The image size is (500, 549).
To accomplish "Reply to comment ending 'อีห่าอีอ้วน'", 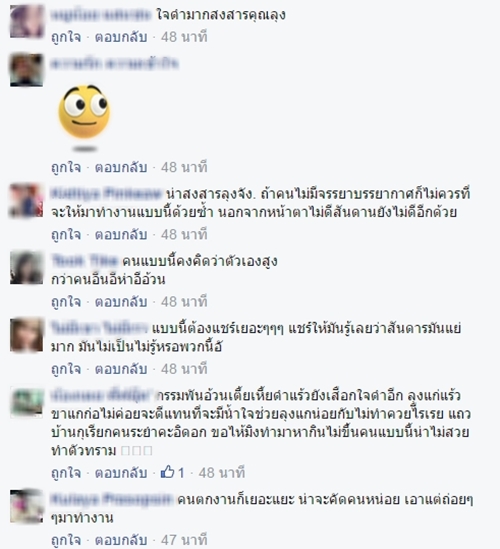I will (121, 301).
